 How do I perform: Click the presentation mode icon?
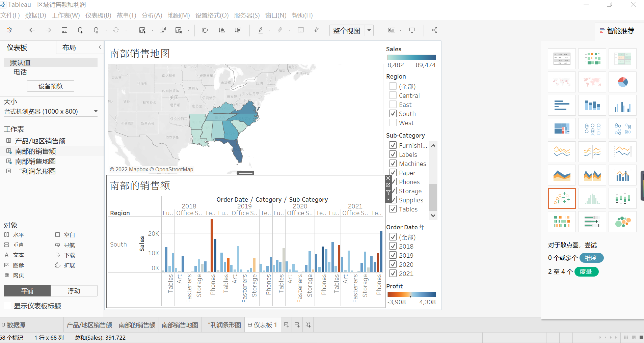pos(412,30)
